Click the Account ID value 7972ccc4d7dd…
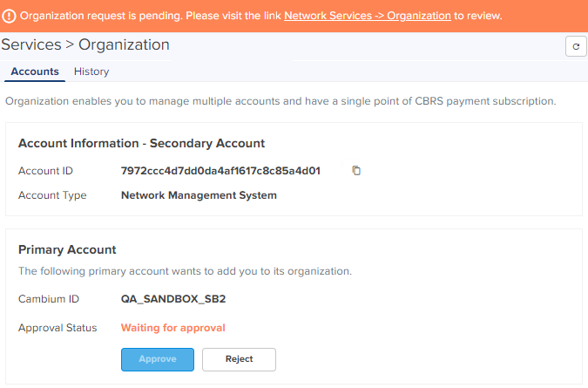Image resolution: width=588 pixels, height=388 pixels. click(x=221, y=171)
